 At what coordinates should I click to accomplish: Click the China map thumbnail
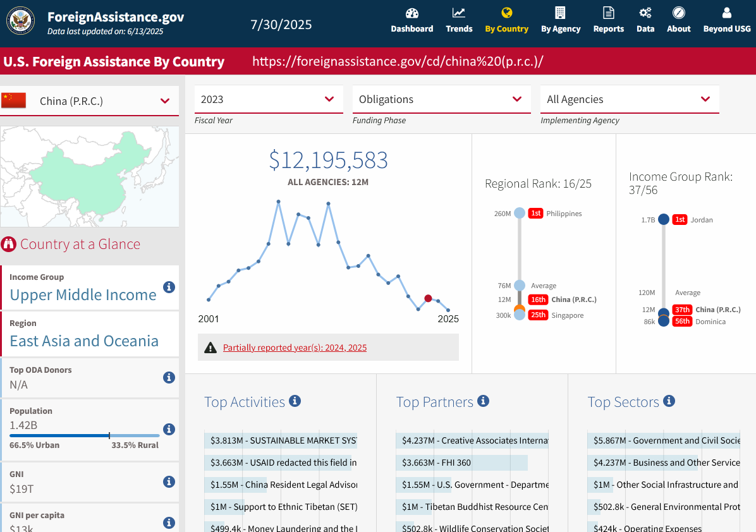pyautogui.click(x=90, y=176)
